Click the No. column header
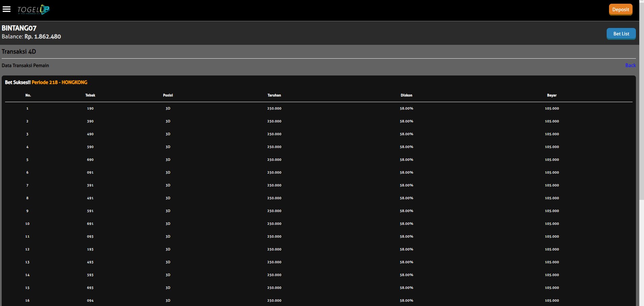The image size is (644, 306). click(x=28, y=95)
